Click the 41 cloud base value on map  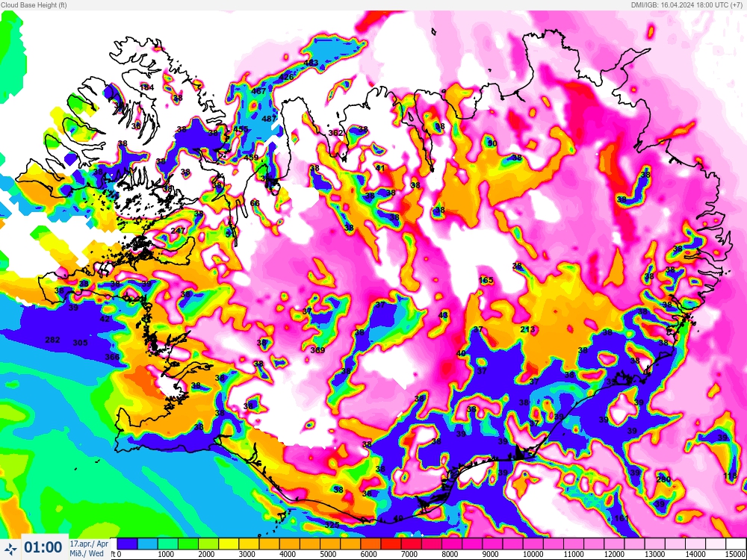tap(379, 167)
